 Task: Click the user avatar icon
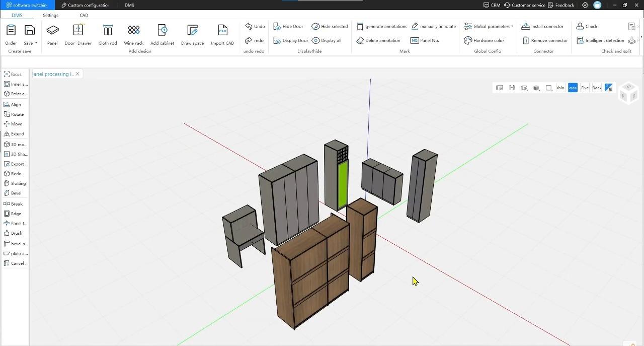point(597,5)
